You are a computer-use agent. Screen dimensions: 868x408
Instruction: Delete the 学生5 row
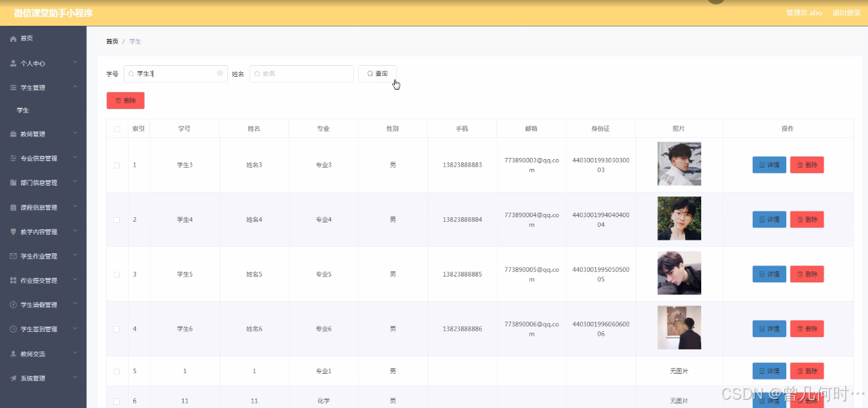coord(807,275)
